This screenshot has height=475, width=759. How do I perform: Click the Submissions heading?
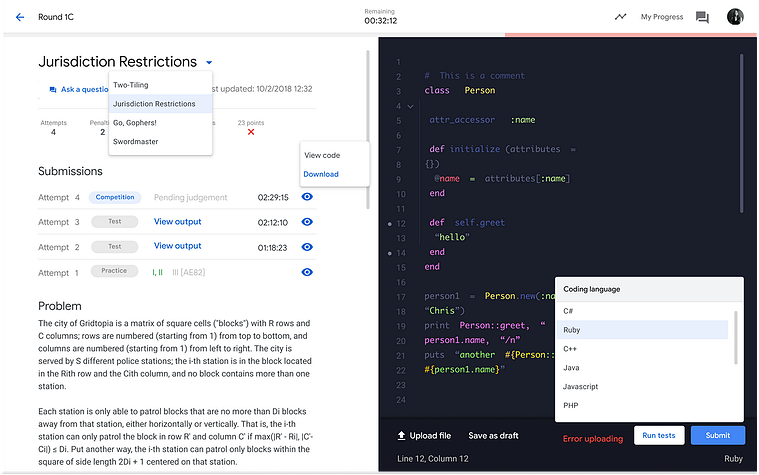70,171
